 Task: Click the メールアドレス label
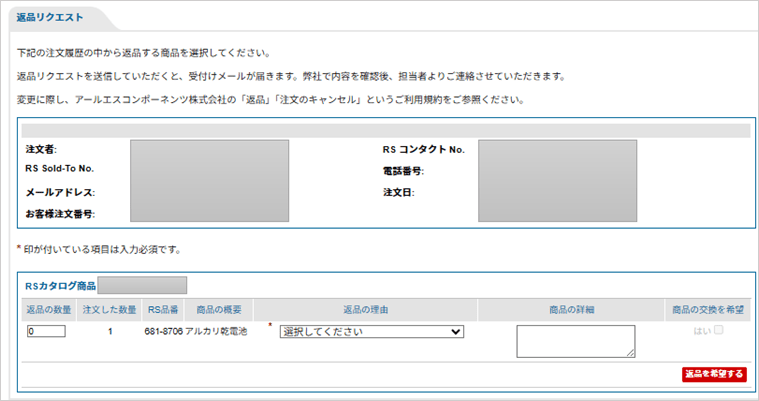[60, 193]
